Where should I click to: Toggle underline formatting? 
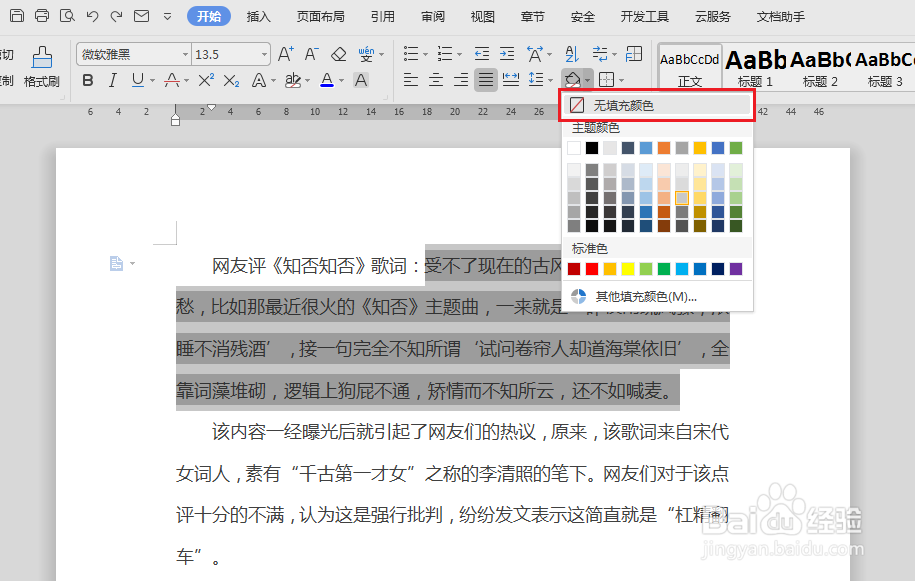click(137, 80)
